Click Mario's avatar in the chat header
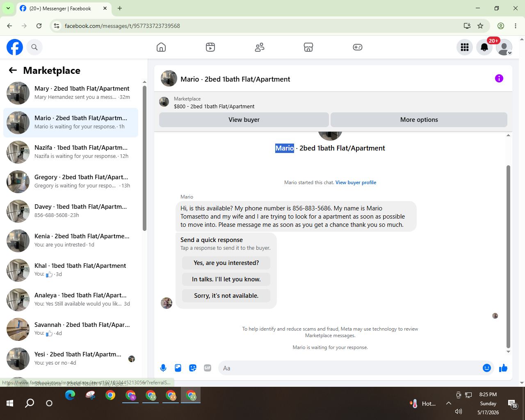Image resolution: width=525 pixels, height=420 pixels. (x=169, y=78)
